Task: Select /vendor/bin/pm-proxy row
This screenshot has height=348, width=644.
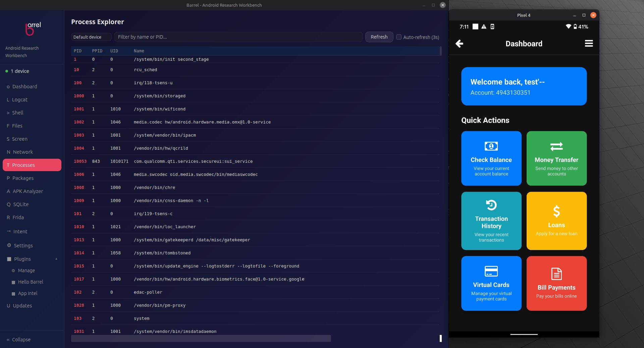Action: pos(256,305)
